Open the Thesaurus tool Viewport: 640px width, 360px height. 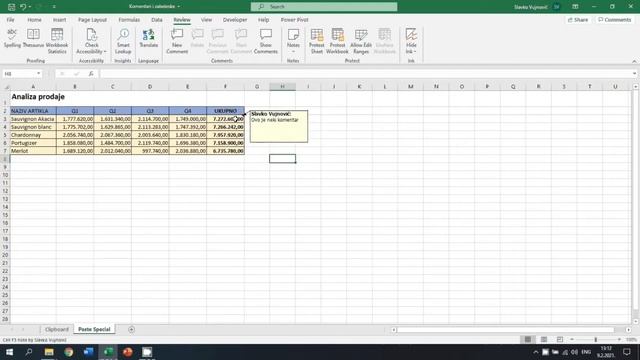tap(33, 39)
